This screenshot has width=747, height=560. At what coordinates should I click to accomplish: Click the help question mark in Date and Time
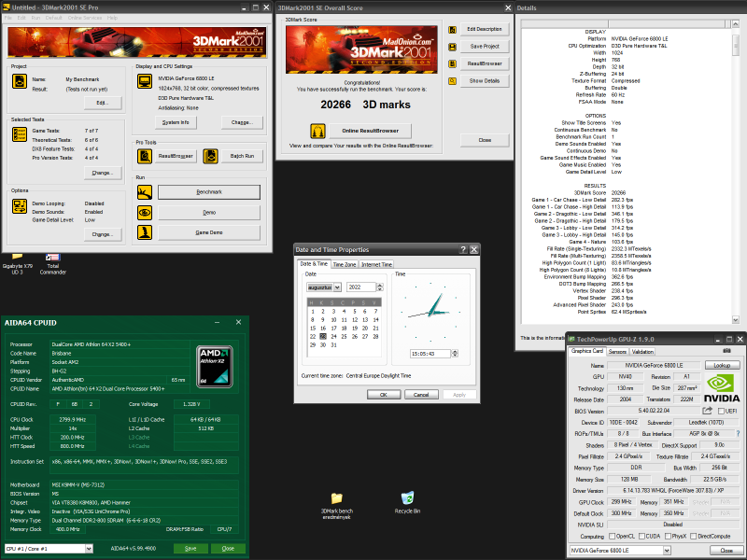click(463, 249)
